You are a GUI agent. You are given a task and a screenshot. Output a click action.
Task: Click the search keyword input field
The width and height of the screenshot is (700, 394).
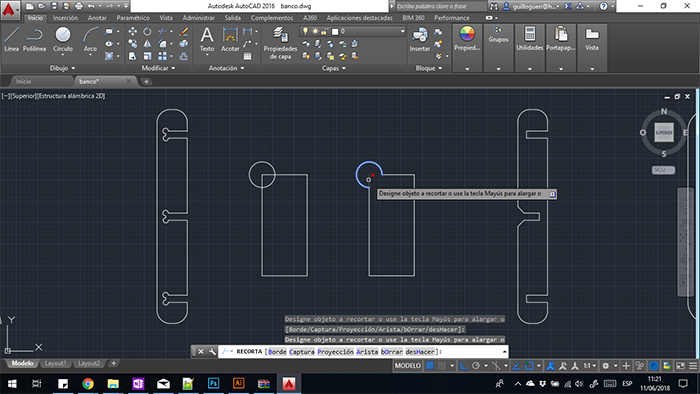[x=441, y=6]
